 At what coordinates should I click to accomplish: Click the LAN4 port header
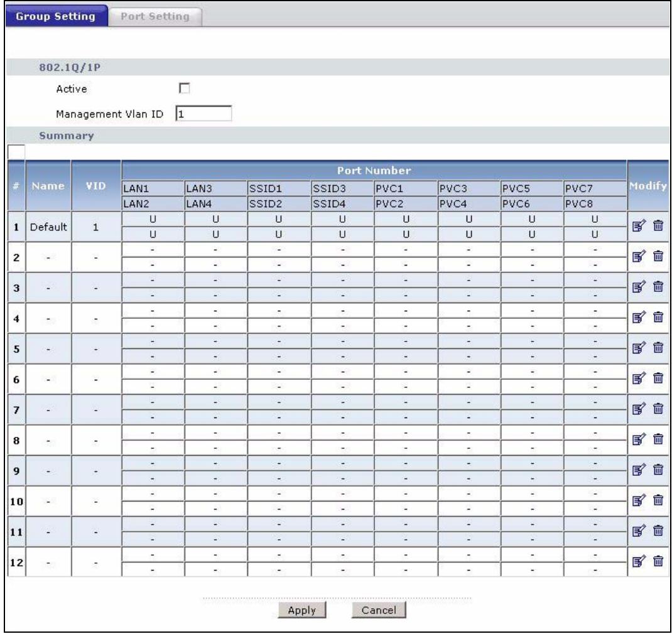(216, 203)
